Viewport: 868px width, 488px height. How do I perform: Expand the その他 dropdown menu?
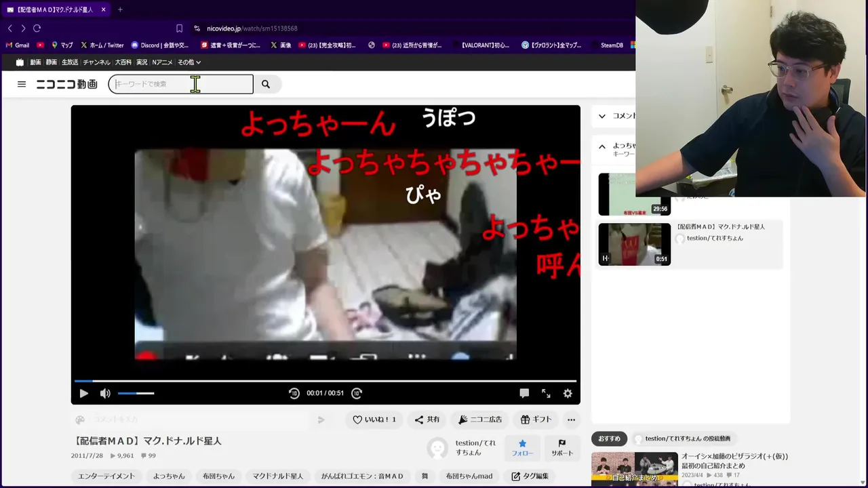tap(189, 62)
